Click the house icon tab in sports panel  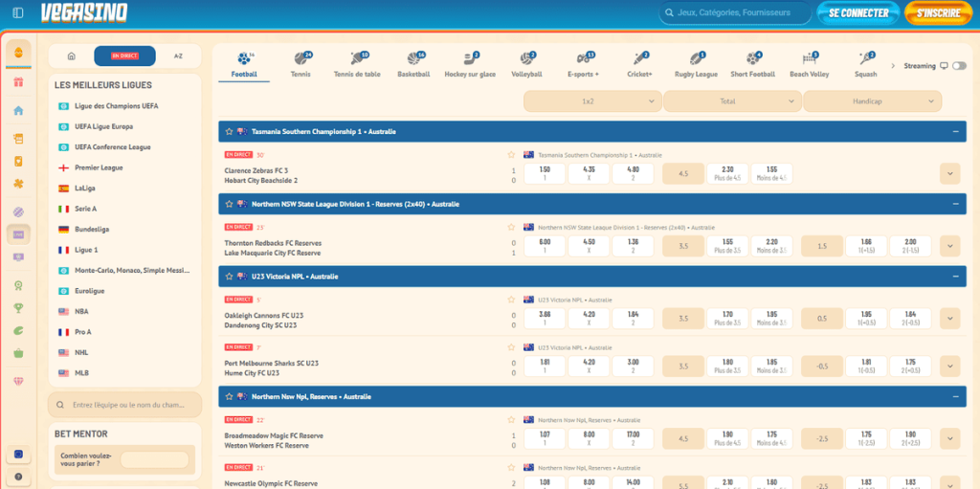(x=71, y=56)
